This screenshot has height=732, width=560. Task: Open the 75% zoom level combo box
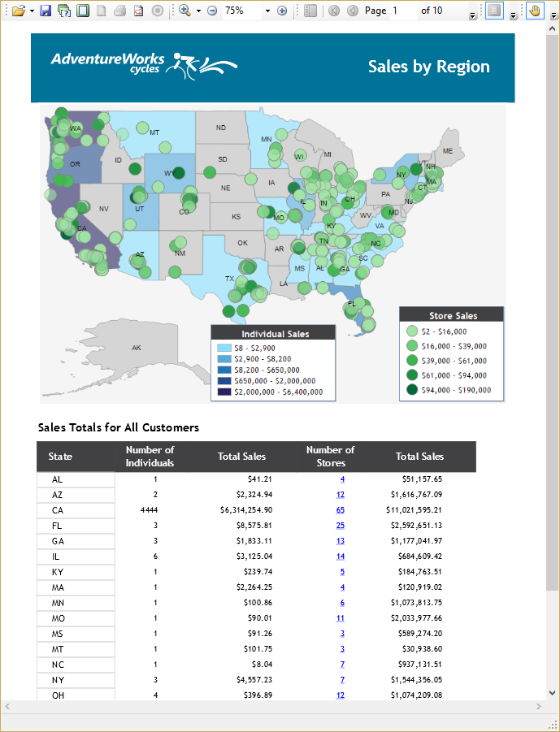tap(247, 11)
